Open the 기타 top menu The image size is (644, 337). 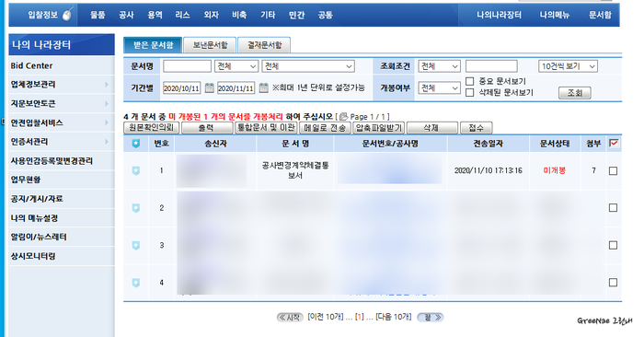[x=268, y=16]
